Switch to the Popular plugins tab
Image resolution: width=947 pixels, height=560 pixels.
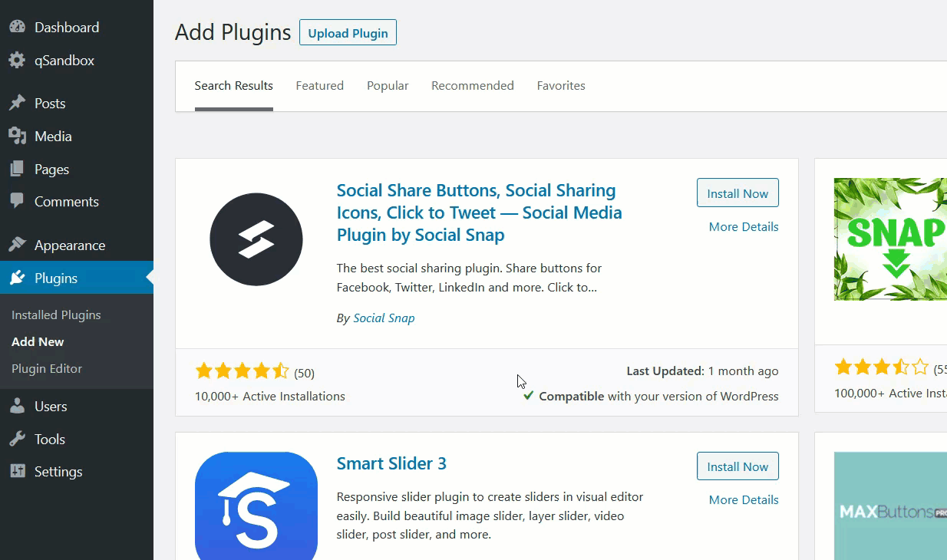point(388,85)
